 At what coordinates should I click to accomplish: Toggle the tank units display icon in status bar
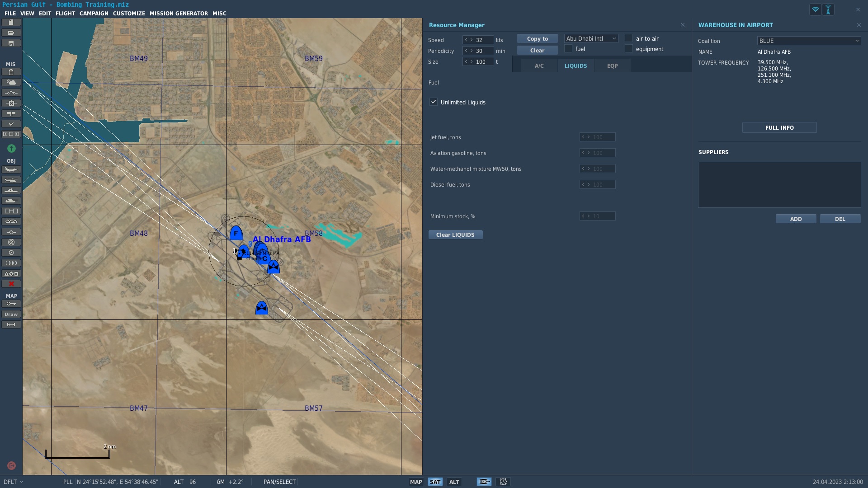pyautogui.click(x=484, y=482)
